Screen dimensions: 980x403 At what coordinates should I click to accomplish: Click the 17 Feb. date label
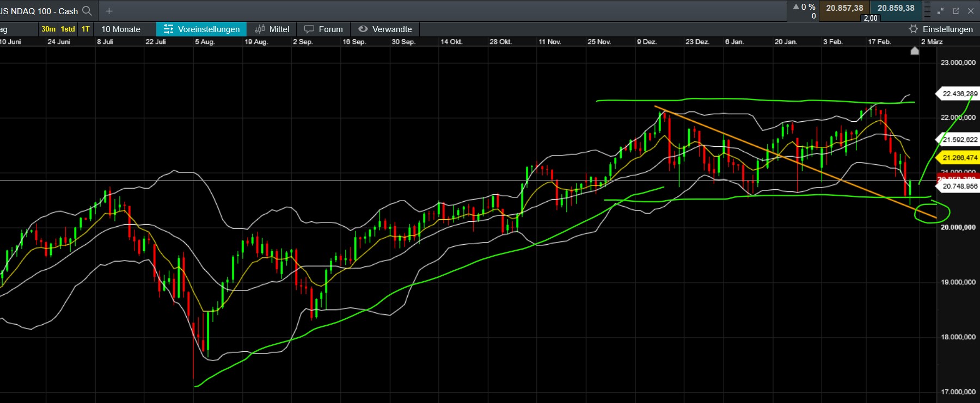tap(879, 42)
